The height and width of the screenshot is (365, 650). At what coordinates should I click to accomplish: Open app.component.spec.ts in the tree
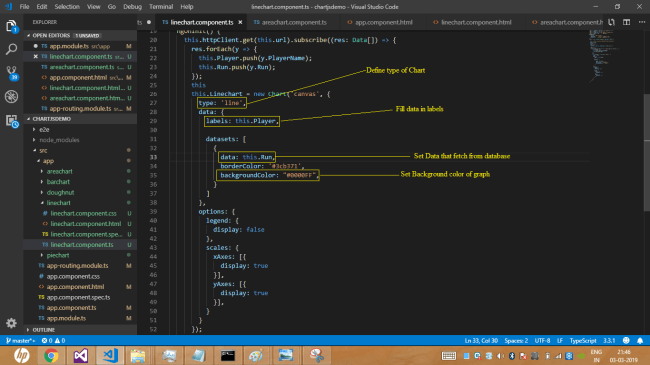point(80,297)
